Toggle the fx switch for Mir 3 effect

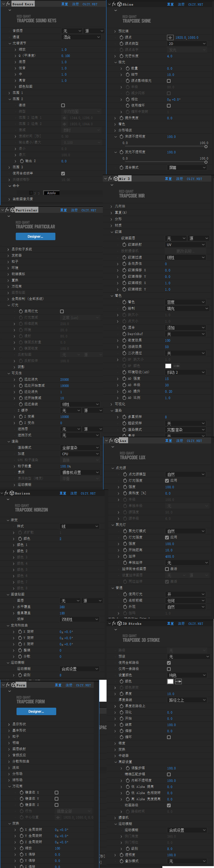click(x=110, y=179)
